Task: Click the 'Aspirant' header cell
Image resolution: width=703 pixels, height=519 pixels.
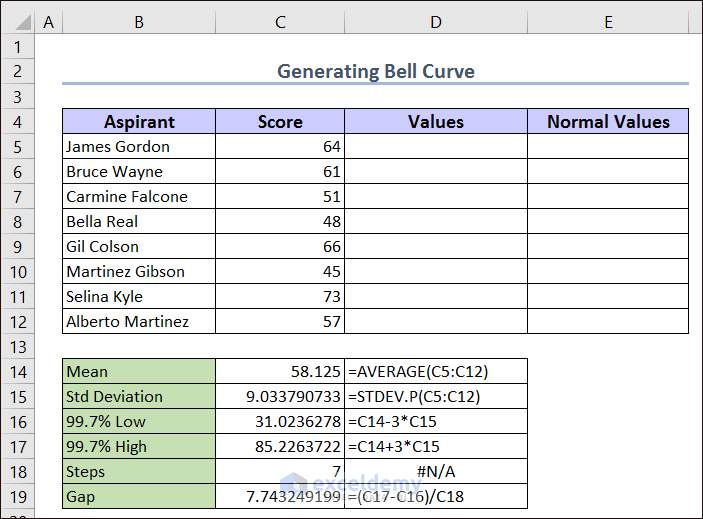Action: [139, 121]
